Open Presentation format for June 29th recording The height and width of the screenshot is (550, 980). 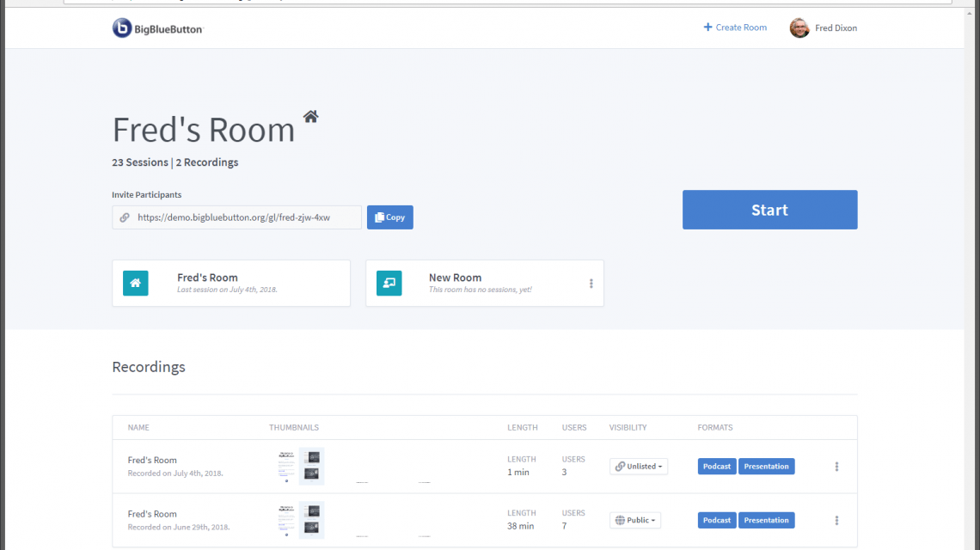tap(766, 520)
